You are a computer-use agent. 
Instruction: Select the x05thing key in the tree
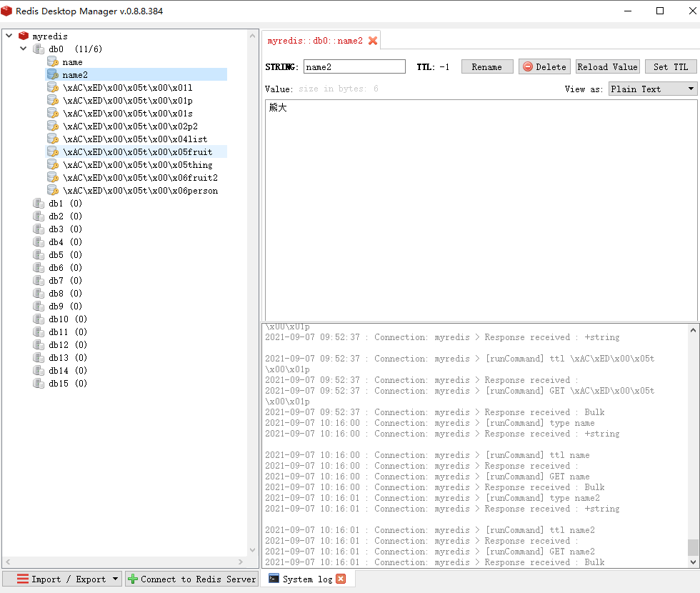137,165
